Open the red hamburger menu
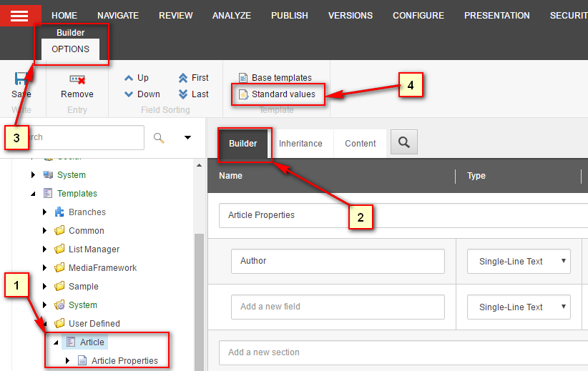Viewport: 588px width, 371px height. pyautogui.click(x=19, y=16)
